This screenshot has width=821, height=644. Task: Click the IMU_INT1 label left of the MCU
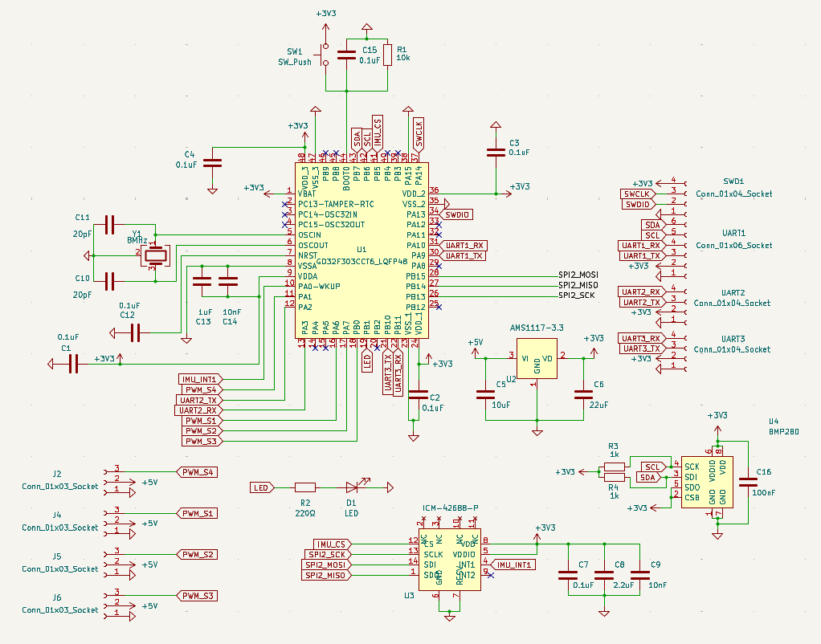click(x=201, y=379)
